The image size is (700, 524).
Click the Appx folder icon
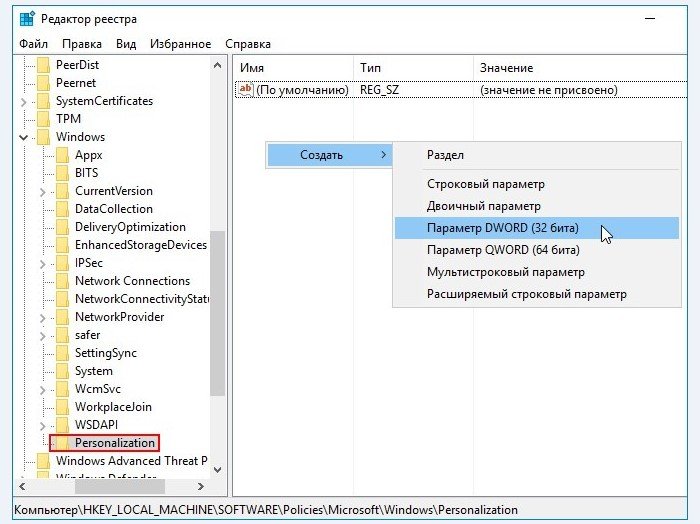coord(62,155)
